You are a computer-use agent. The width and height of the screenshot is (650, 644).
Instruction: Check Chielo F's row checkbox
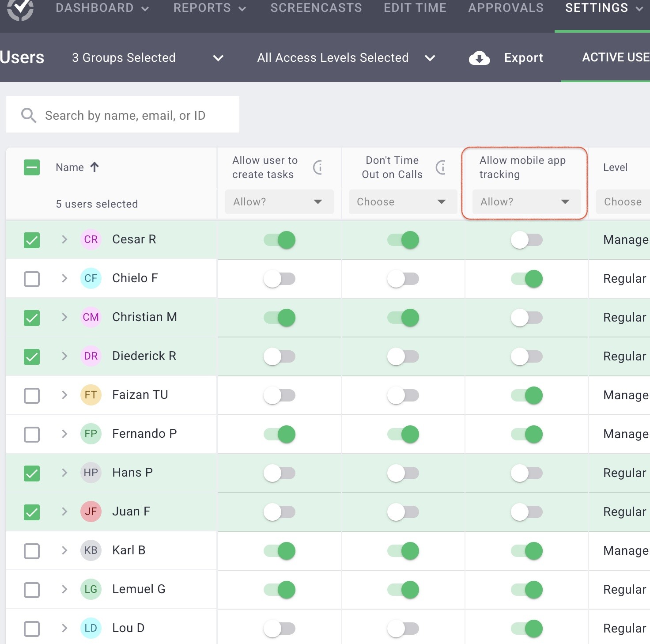[x=32, y=279]
